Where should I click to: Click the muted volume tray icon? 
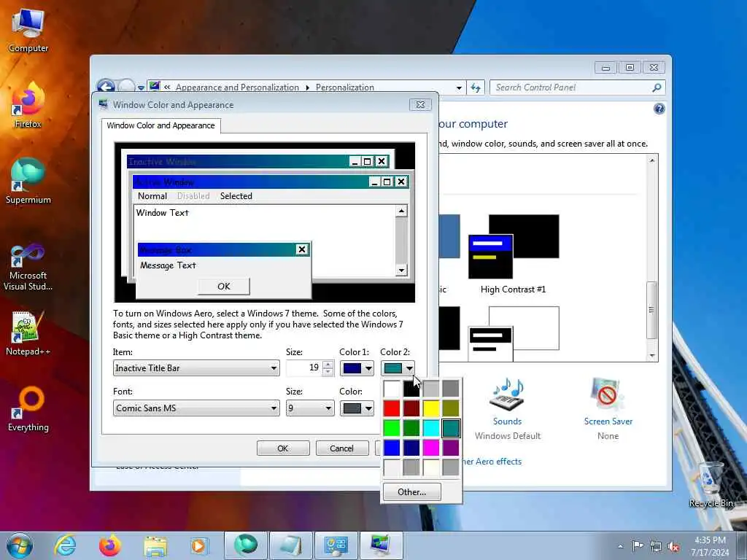pyautogui.click(x=673, y=546)
